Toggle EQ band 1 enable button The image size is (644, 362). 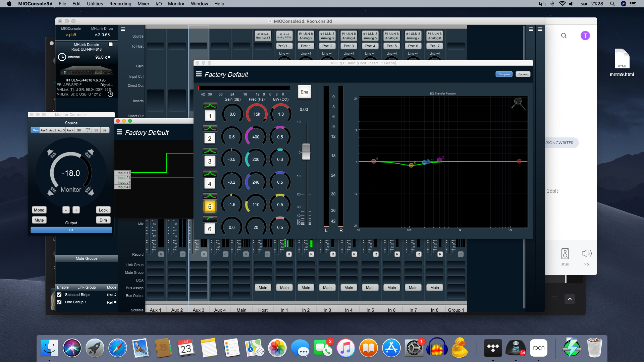(x=210, y=116)
